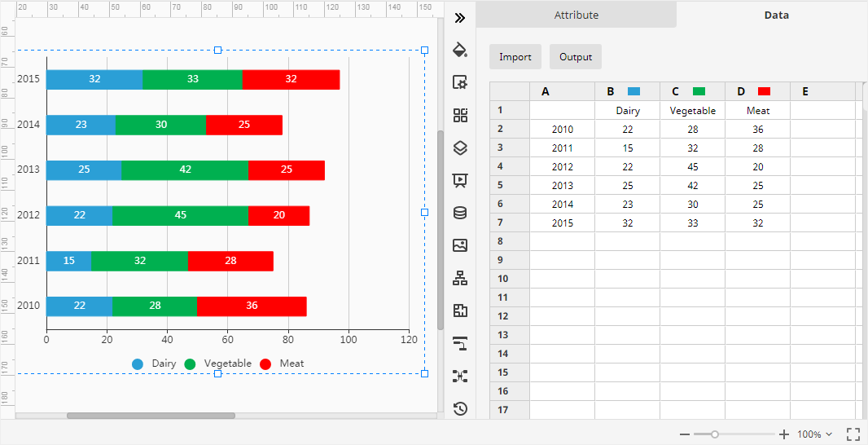Open the Gantt chart panel icon
868x445 pixels.
point(460,344)
